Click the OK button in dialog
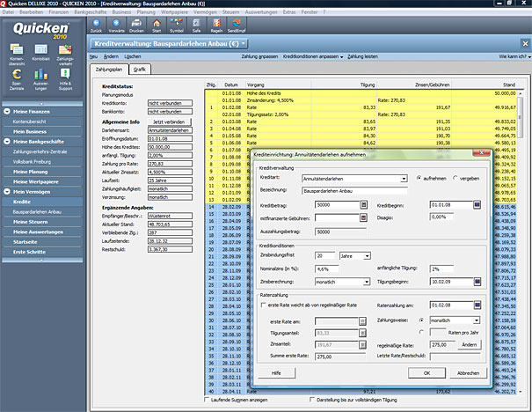The image size is (532, 412). click(x=426, y=373)
